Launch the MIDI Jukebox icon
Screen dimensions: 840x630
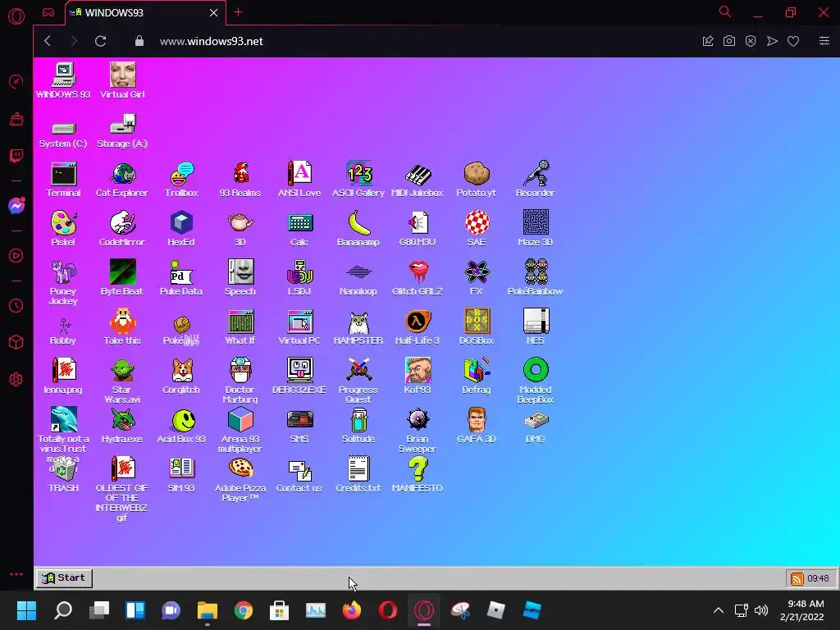click(x=417, y=180)
